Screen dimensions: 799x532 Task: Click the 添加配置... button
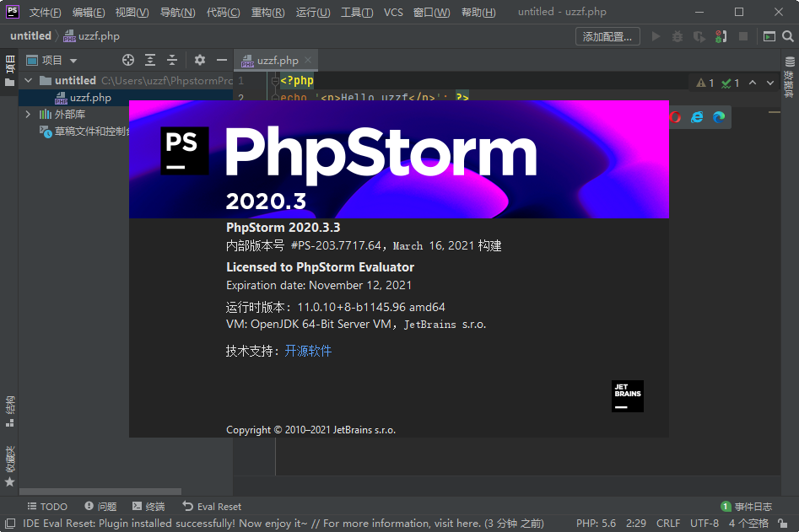tap(607, 36)
